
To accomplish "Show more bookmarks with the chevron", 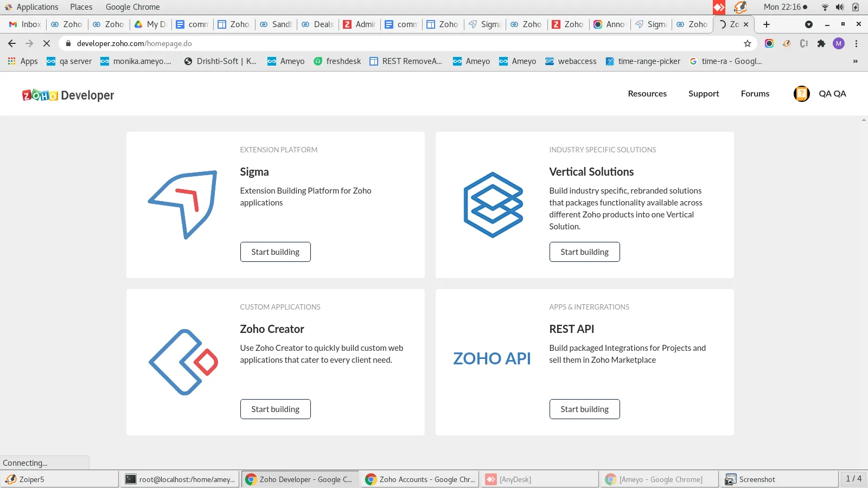I will (856, 61).
